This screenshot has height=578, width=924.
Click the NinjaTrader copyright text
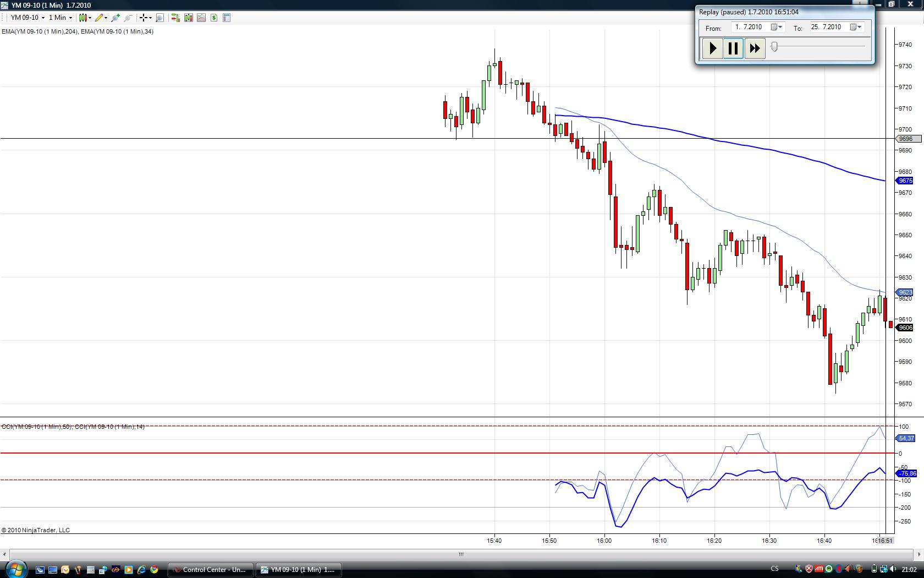[x=36, y=530]
